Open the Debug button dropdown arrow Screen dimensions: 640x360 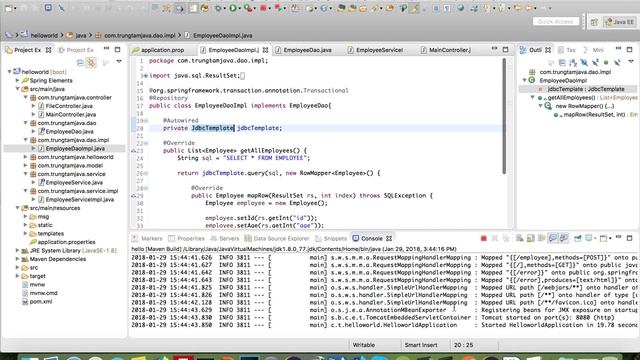224,9
